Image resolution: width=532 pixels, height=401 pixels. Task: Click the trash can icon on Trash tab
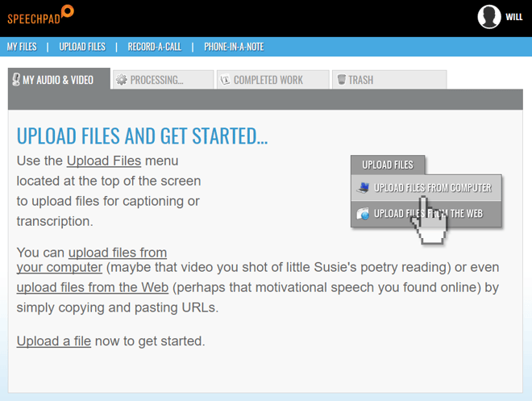coord(342,80)
